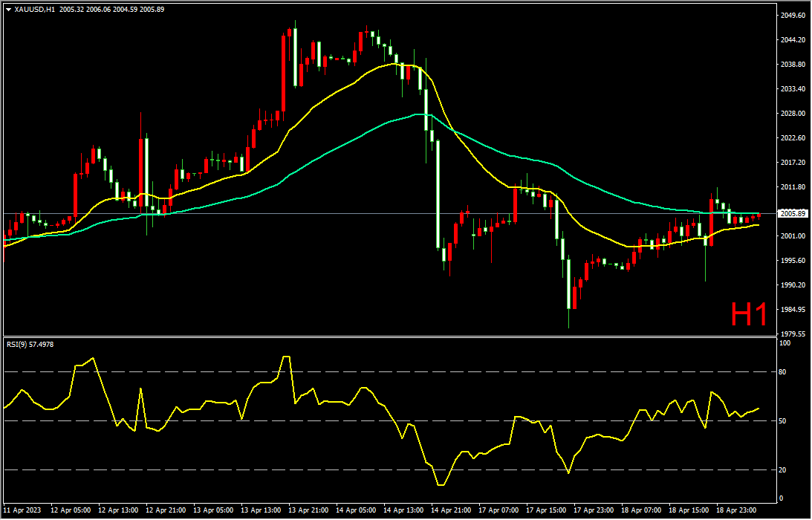
Task: Select the 2017.20 price axis label
Action: (x=793, y=162)
